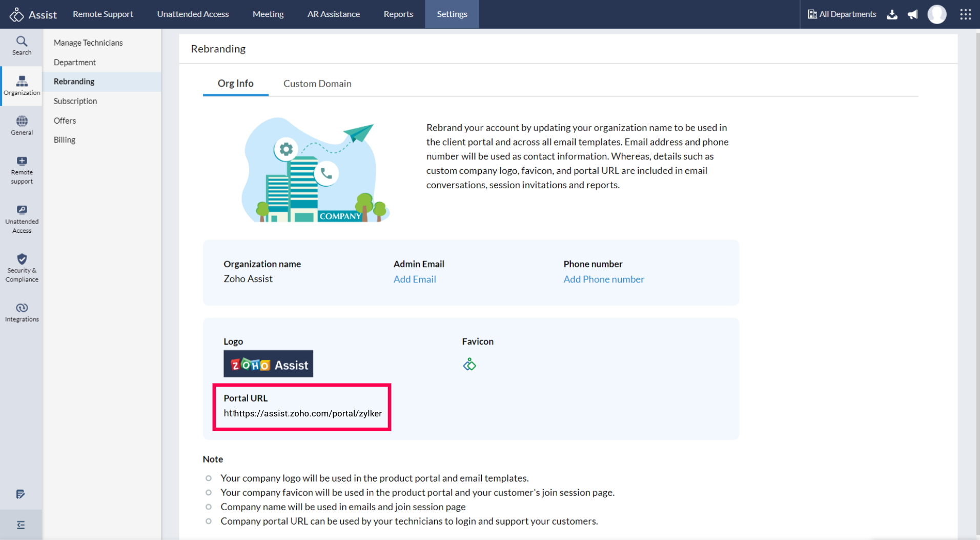Open AR Assistance menu
Image resolution: width=980 pixels, height=540 pixels.
pyautogui.click(x=334, y=14)
